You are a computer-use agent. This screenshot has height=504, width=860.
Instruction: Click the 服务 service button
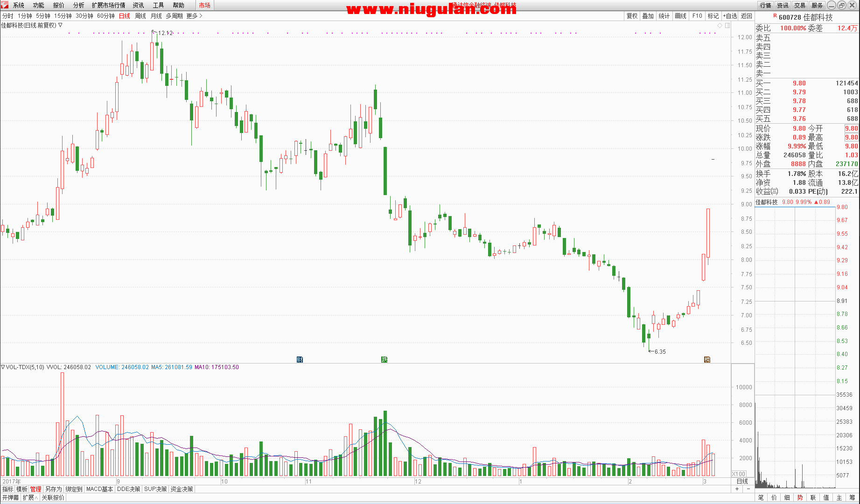coord(817,5)
